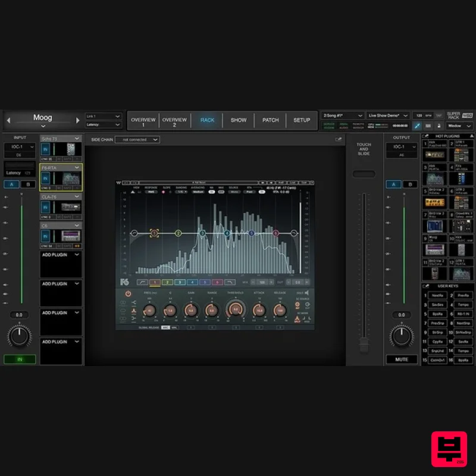This screenshot has width=476, height=476.
Task: Toggle GLOBAL RELEASE between ARC and MAN
Action: coord(169,326)
